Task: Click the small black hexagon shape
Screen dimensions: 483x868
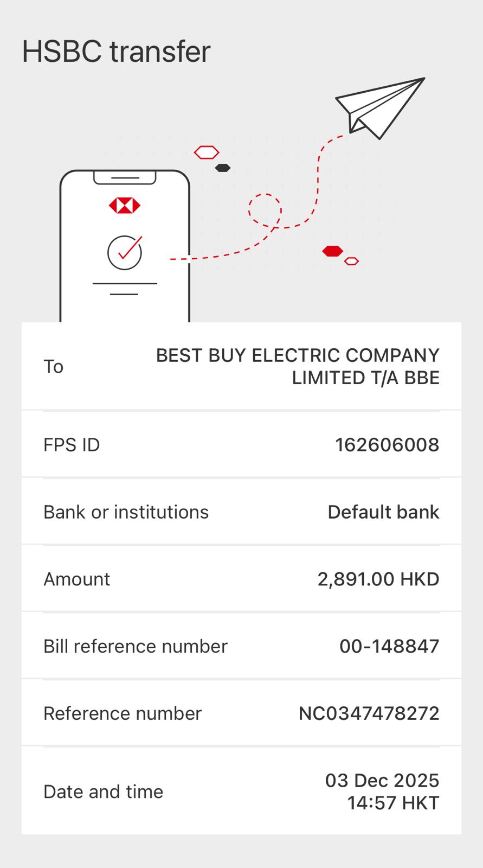Action: click(x=223, y=168)
